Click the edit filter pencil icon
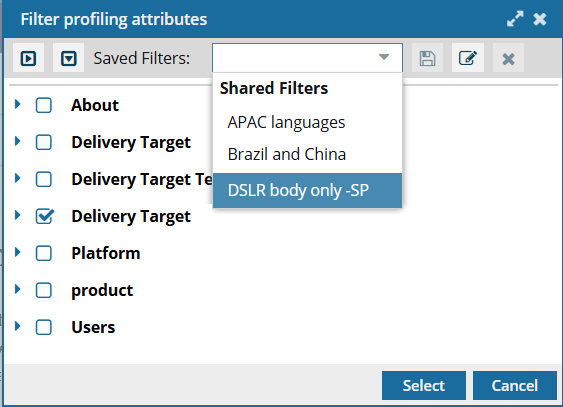The image size is (563, 407). (x=468, y=58)
